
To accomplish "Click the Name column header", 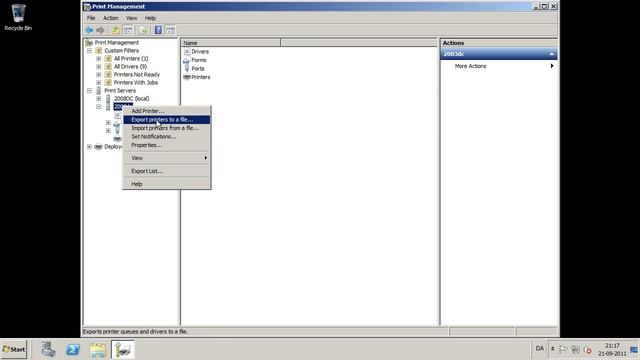I will [x=231, y=43].
